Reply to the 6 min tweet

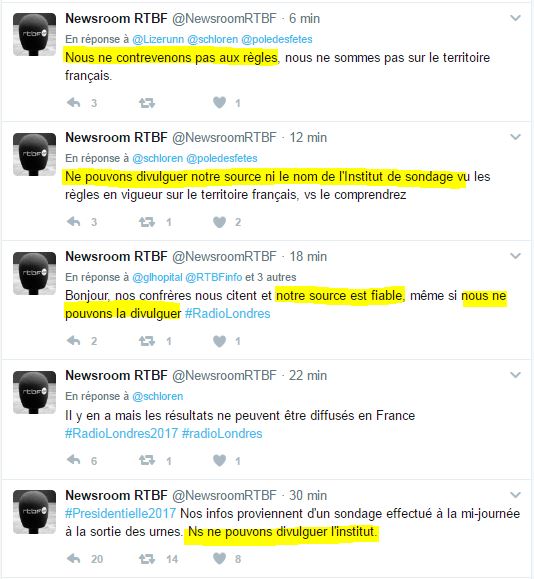pyautogui.click(x=73, y=102)
